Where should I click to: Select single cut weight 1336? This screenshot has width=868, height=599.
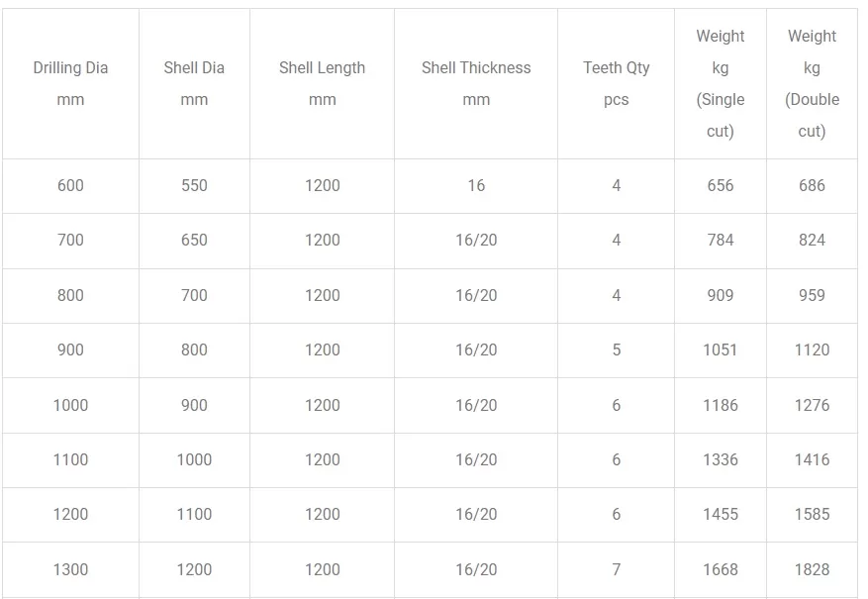721,460
